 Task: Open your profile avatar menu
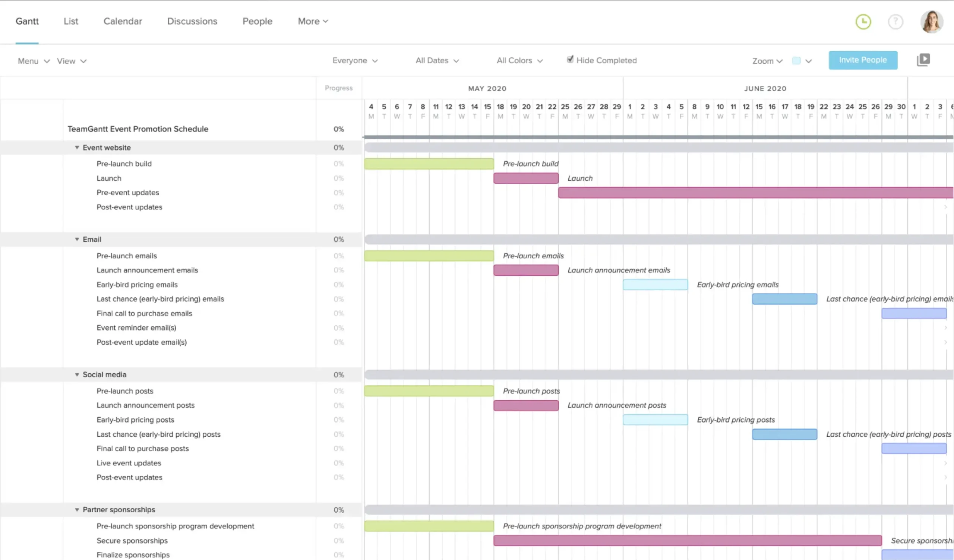tap(932, 22)
